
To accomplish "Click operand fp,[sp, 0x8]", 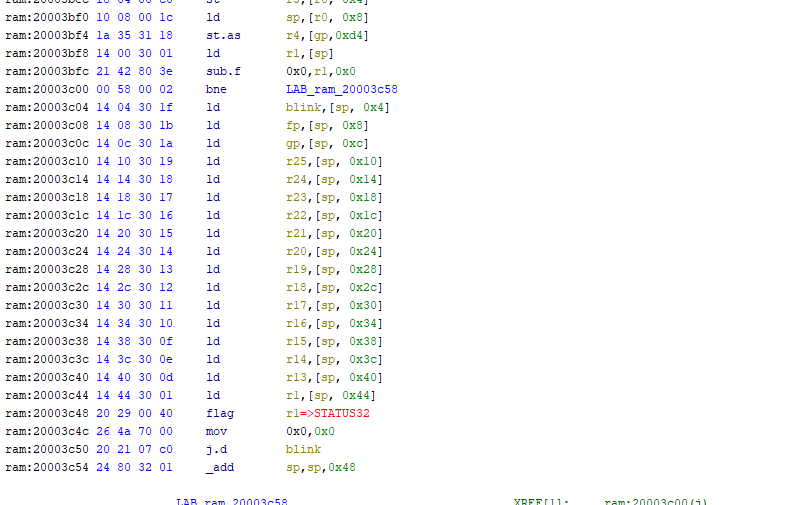I will pyautogui.click(x=327, y=125).
